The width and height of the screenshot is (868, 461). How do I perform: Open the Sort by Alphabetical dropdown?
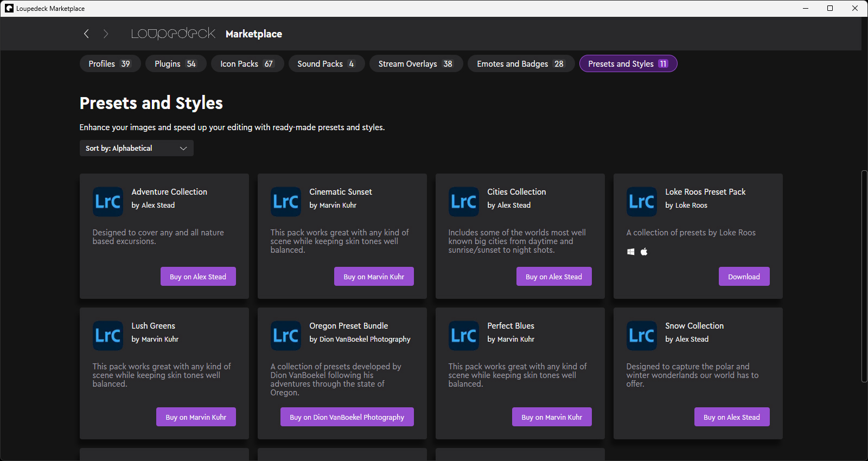pos(136,148)
